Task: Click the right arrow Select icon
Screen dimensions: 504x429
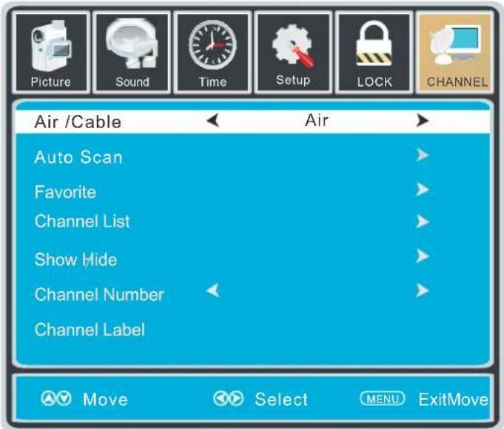Action: click(x=237, y=399)
